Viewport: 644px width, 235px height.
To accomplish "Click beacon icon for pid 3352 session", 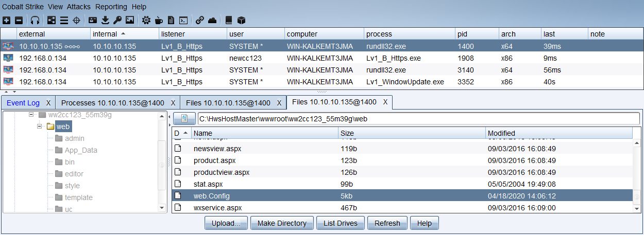I will (8, 82).
